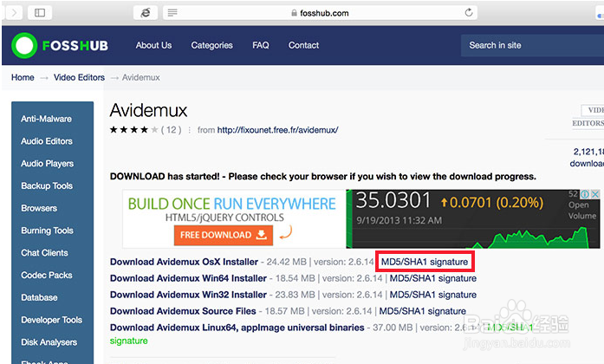Image resolution: width=604 pixels, height=364 pixels.
Task: Open the fixounet.free.fr/avidemux link
Action: pos(277,130)
